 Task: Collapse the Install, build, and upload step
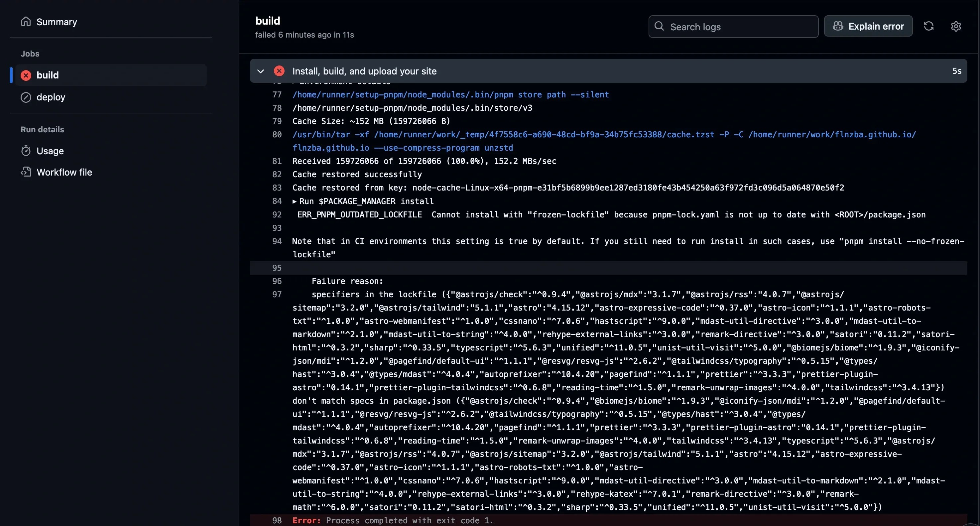[x=261, y=71]
